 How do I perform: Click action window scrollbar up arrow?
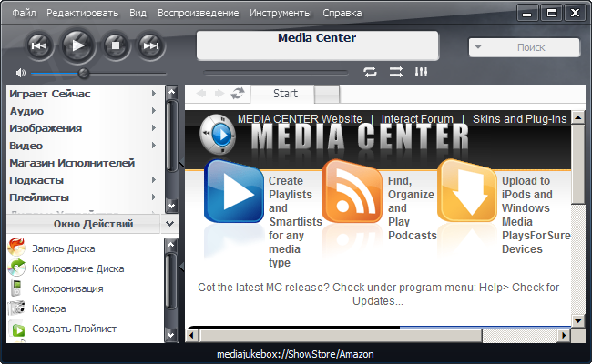pos(171,245)
